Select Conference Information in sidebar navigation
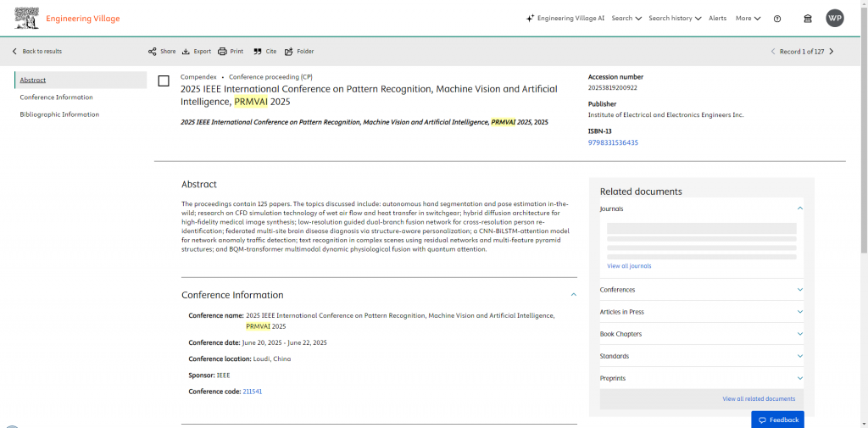This screenshot has width=868, height=428. click(x=57, y=97)
